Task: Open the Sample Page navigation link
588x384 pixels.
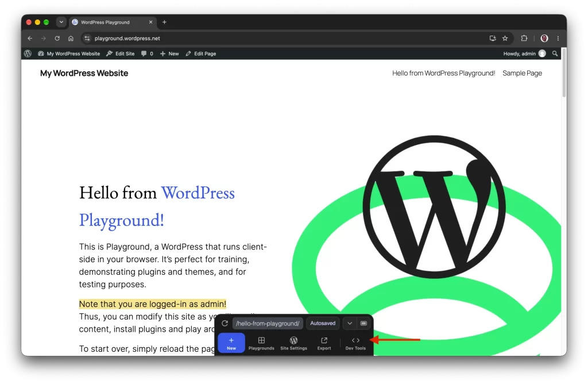Action: coord(522,73)
